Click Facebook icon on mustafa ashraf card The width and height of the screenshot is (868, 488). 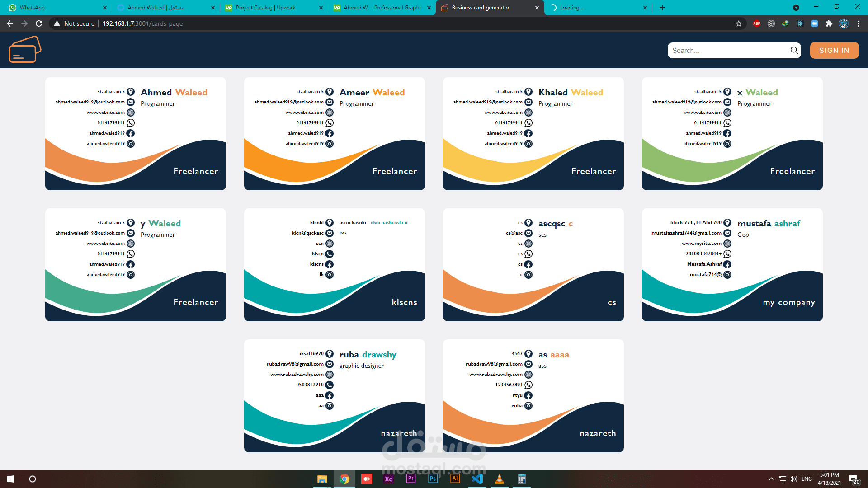coord(727,264)
